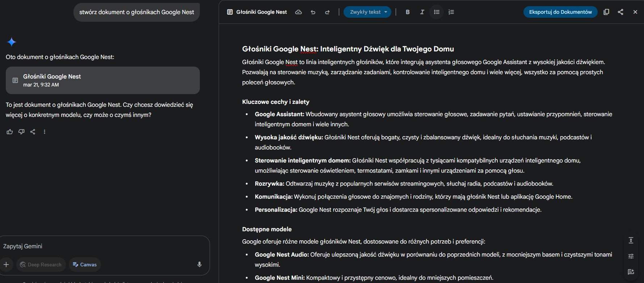This screenshot has height=283, width=644.
Task: Toggle bold formatting
Action: point(408,12)
